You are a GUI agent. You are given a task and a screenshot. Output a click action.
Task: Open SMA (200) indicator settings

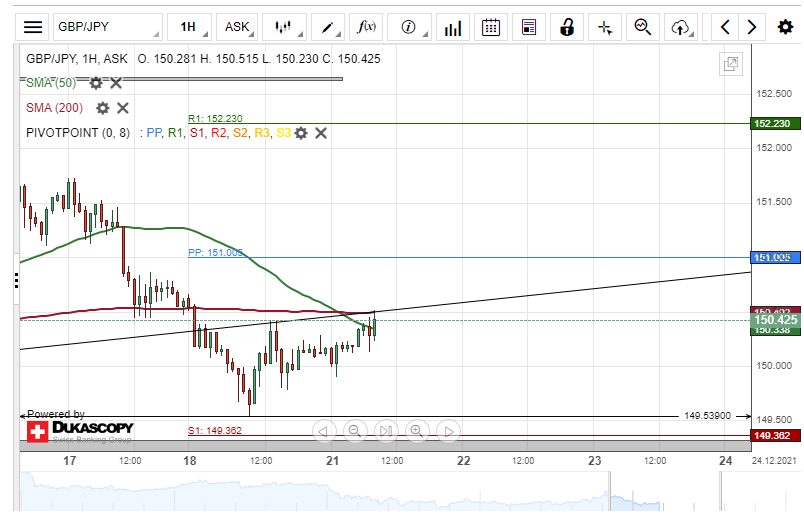tap(103, 108)
